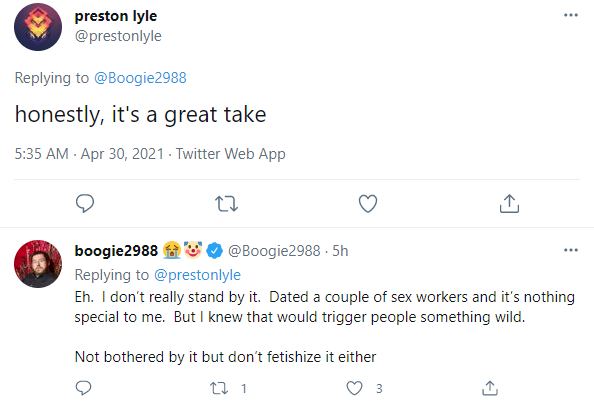Click the 5:35 AM Apr 30, 2021 timestamp

point(89,154)
